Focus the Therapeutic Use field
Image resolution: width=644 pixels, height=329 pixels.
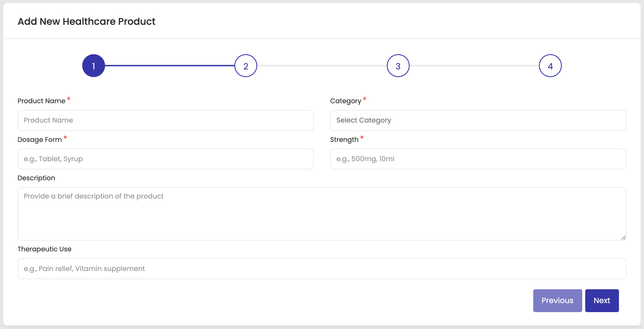(x=322, y=269)
